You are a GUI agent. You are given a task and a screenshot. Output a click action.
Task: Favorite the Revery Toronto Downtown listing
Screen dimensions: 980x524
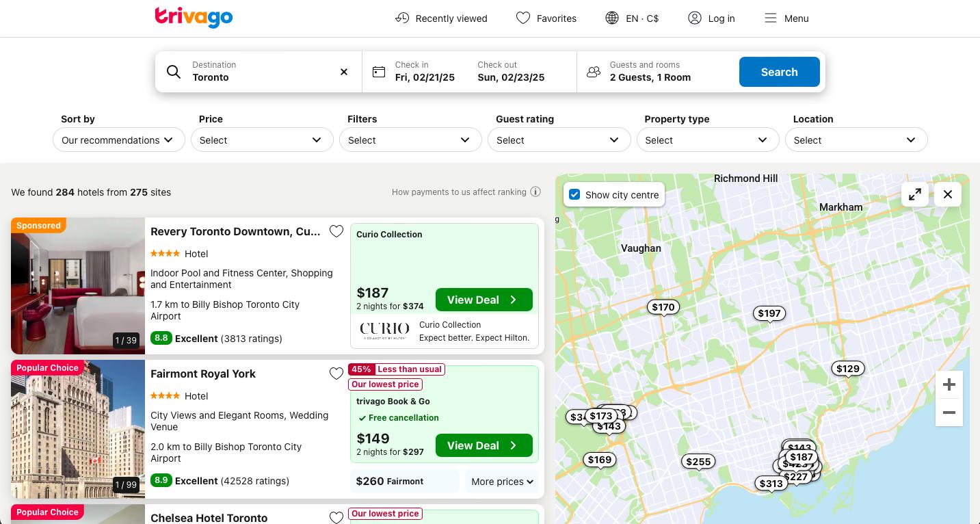tap(336, 231)
